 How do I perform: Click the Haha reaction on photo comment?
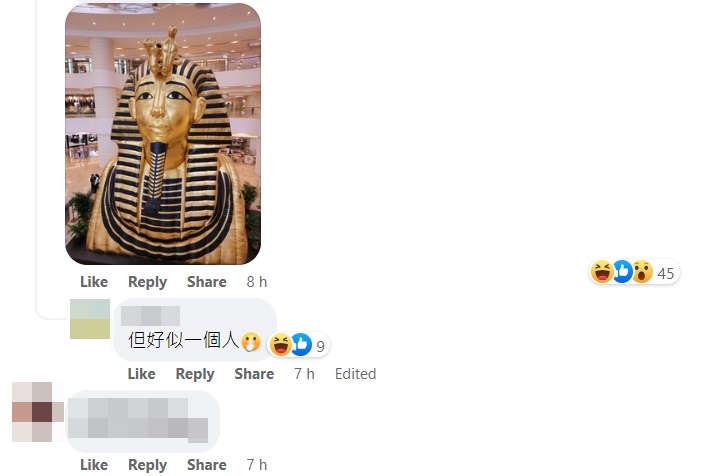coord(602,272)
